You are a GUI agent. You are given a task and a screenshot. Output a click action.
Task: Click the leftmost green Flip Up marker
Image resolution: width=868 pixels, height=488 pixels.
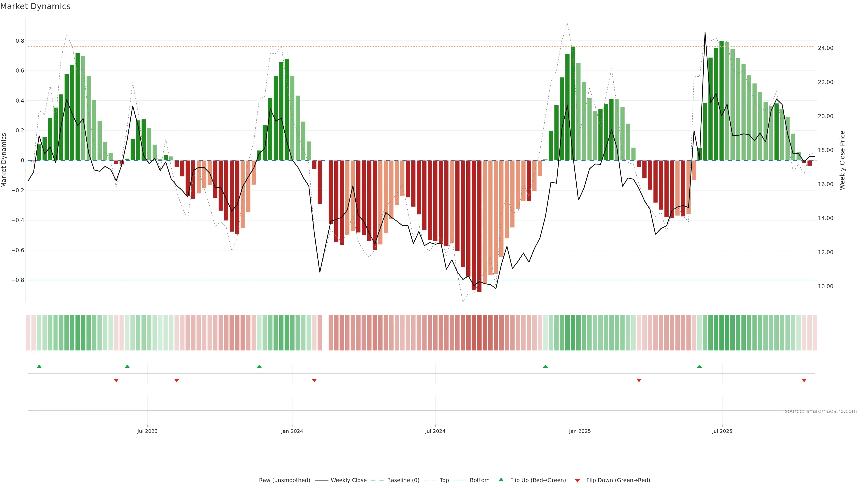coord(39,366)
